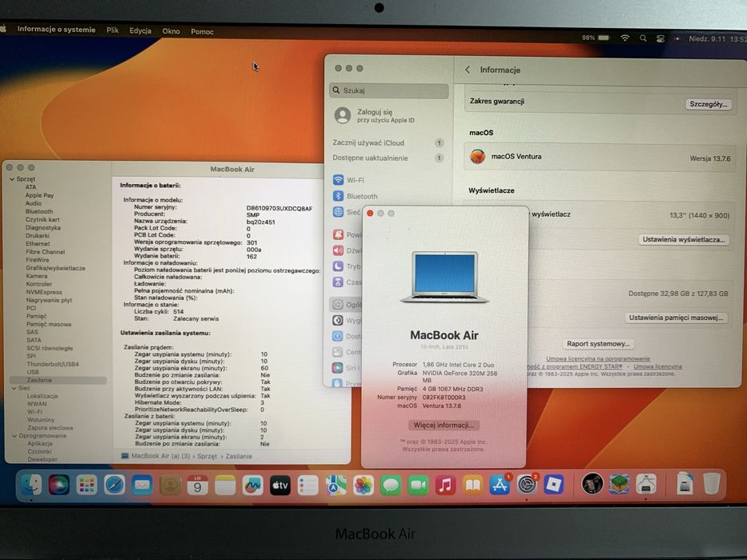Select Zapora sieciowa under Sieć
This screenshot has width=747, height=560.
tap(50, 428)
